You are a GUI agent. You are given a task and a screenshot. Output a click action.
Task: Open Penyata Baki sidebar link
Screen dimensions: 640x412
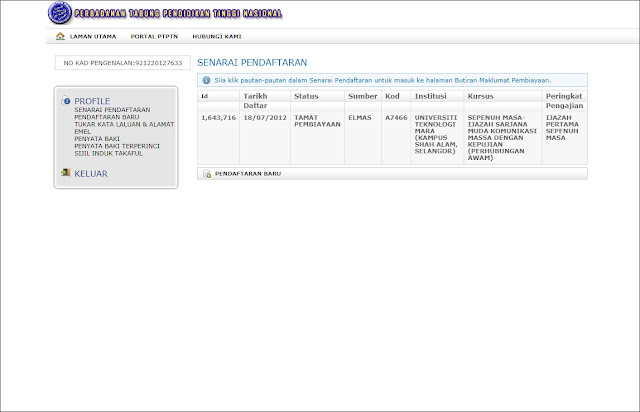97,139
